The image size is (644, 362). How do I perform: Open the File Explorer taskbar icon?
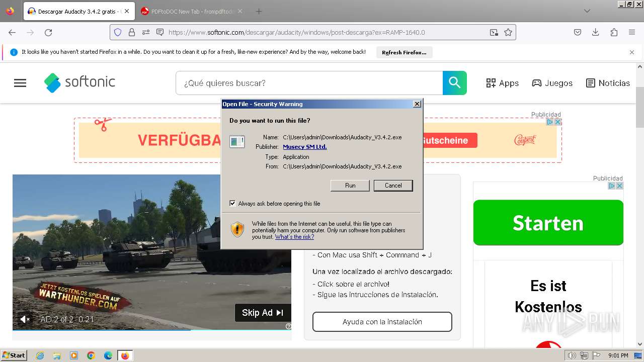point(57,355)
